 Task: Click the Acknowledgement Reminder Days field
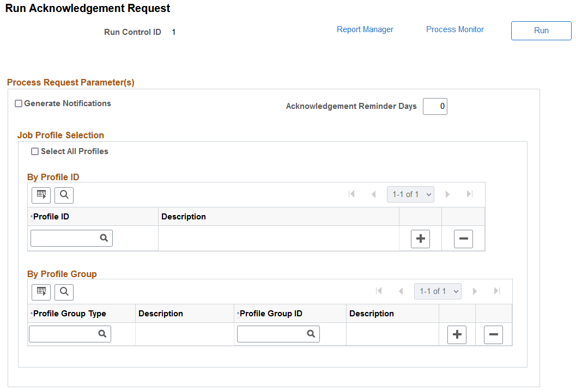pyautogui.click(x=435, y=106)
